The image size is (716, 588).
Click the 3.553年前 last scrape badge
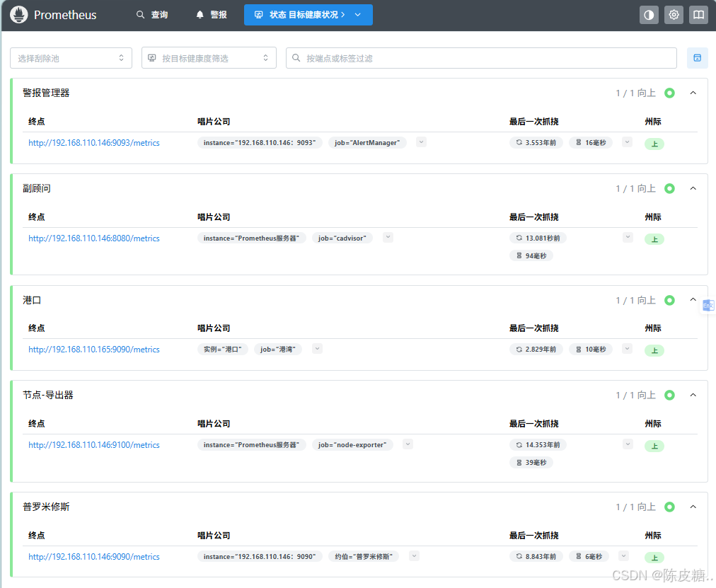(536, 143)
